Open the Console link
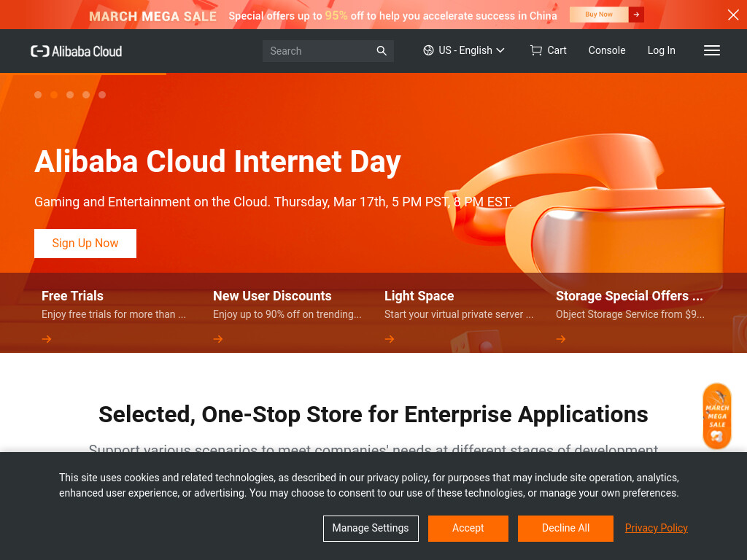 tap(606, 50)
